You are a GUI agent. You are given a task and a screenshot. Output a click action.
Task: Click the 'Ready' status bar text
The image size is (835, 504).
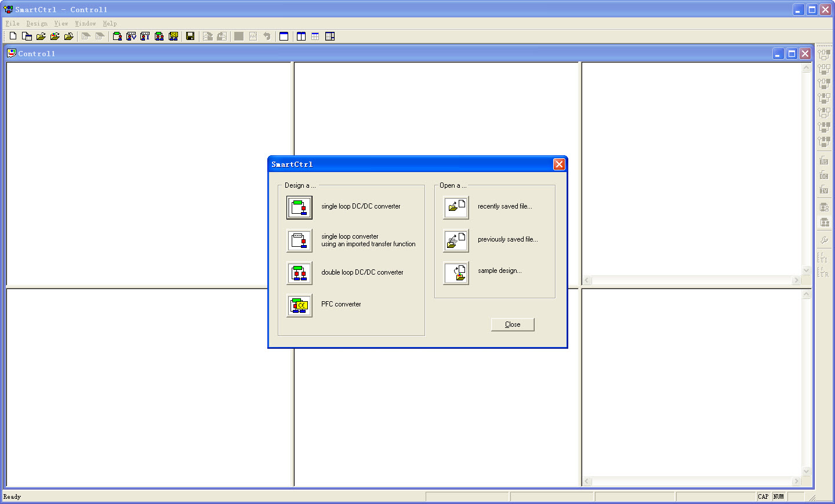12,496
